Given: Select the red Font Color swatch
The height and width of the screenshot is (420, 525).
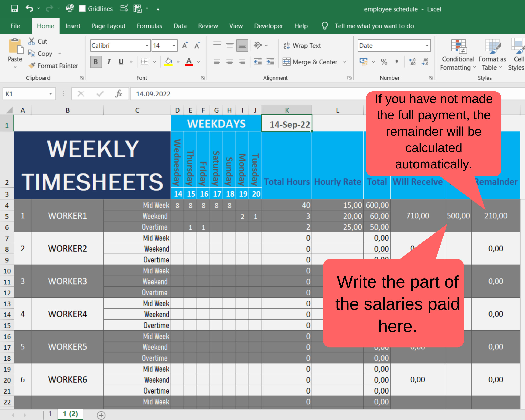Looking at the screenshot, I should tap(189, 62).
